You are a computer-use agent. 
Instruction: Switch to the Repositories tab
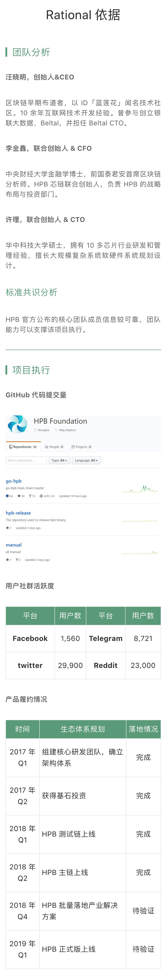(x=23, y=447)
